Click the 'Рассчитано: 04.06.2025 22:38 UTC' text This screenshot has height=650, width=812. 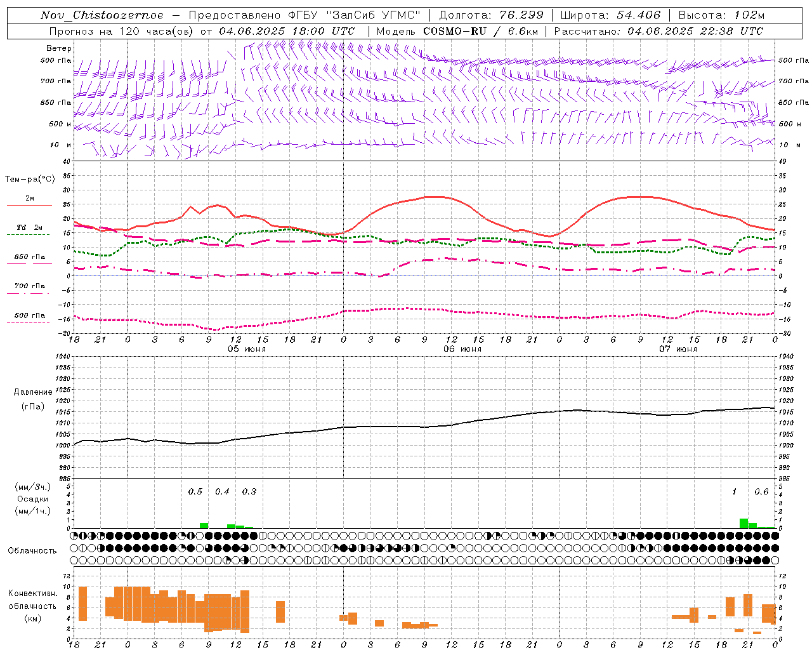click(x=658, y=31)
